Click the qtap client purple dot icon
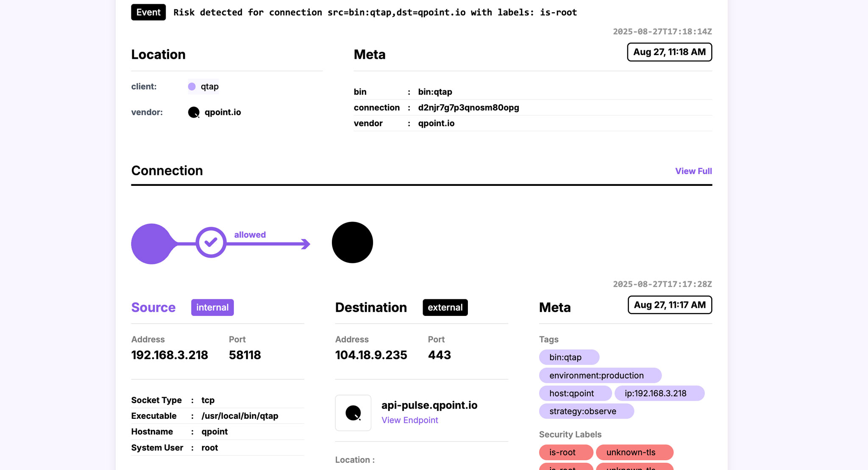This screenshot has width=868, height=470. pyautogui.click(x=192, y=86)
